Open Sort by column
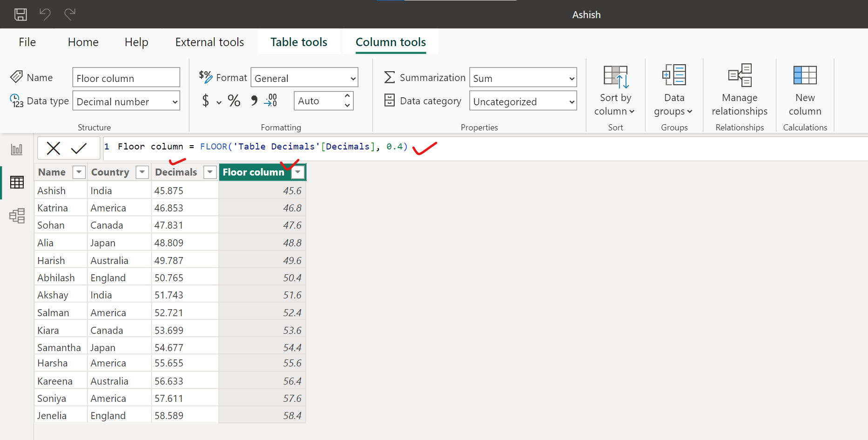Screen dimensions: 868x440 615,92
